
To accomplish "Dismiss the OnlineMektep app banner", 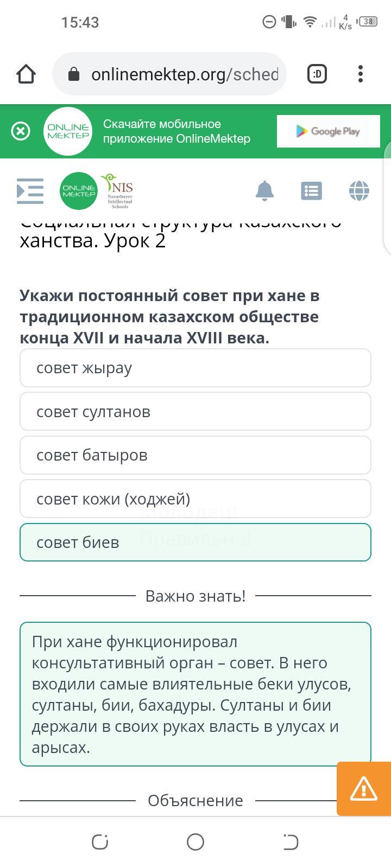I will 21,131.
